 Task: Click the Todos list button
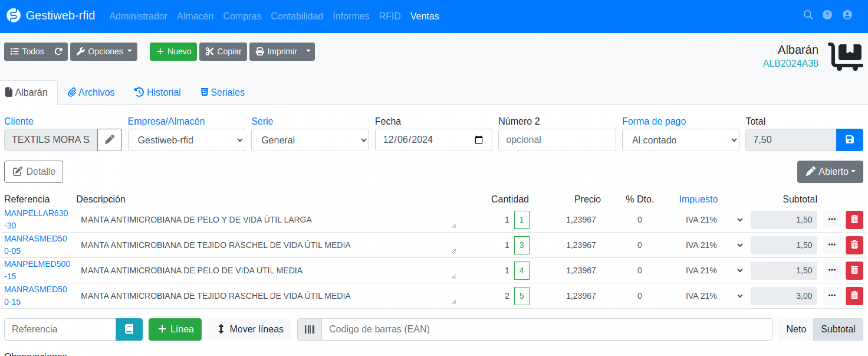[x=27, y=52]
